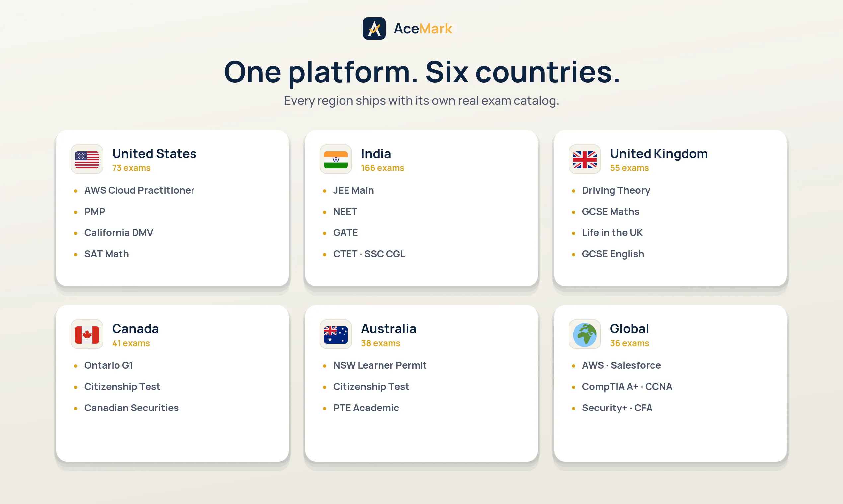The image size is (843, 504).
Task: Select 'California DMV' exam
Action: (118, 233)
